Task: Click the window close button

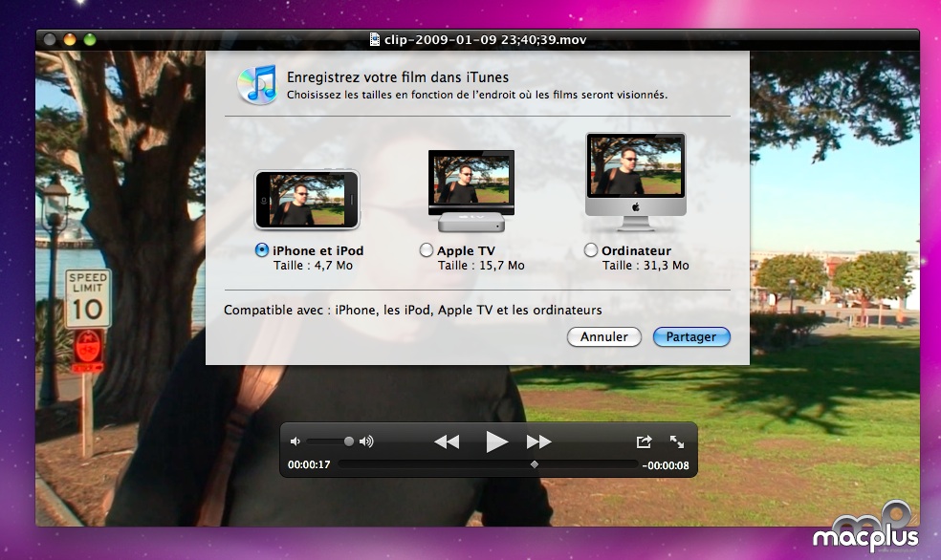Action: tap(50, 39)
